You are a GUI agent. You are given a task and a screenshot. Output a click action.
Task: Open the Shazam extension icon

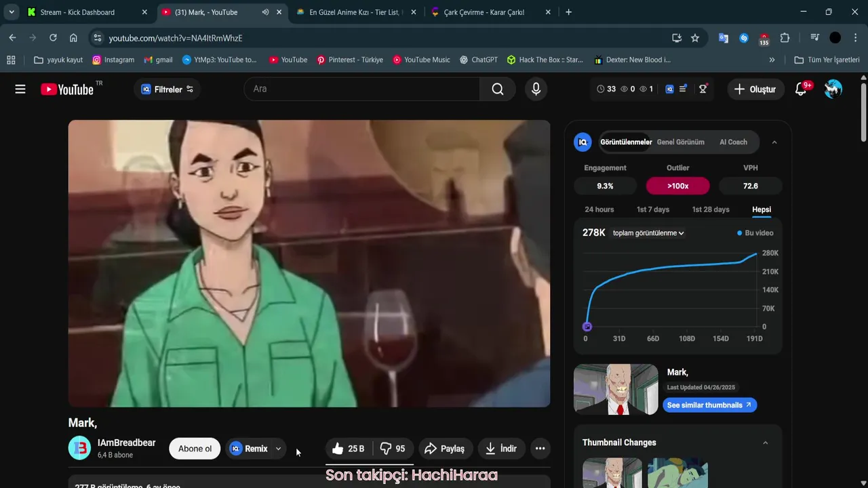click(744, 38)
